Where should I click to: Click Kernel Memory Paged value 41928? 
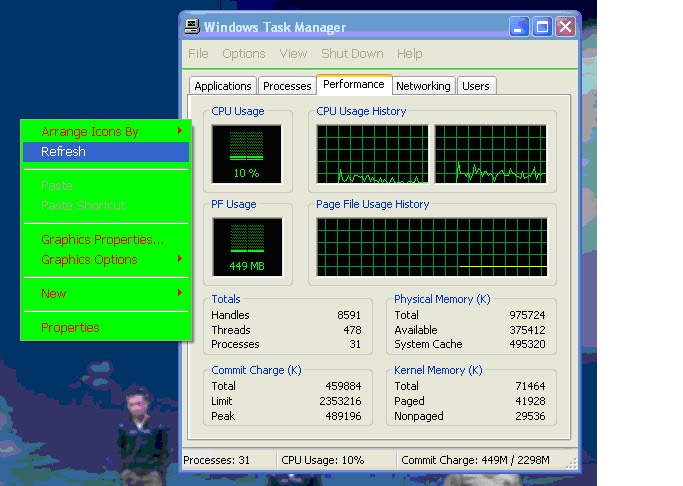coord(530,401)
